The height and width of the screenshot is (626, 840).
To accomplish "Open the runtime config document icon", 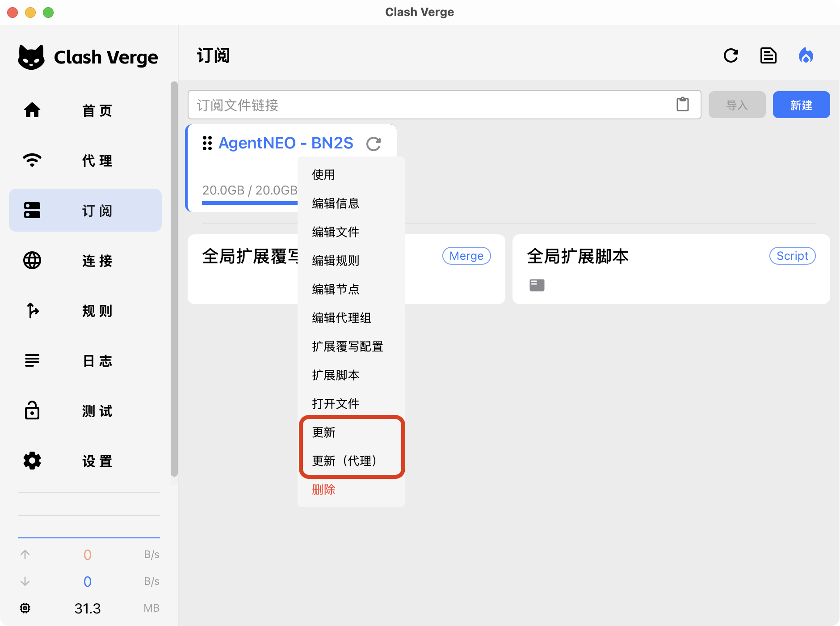I will [x=769, y=56].
